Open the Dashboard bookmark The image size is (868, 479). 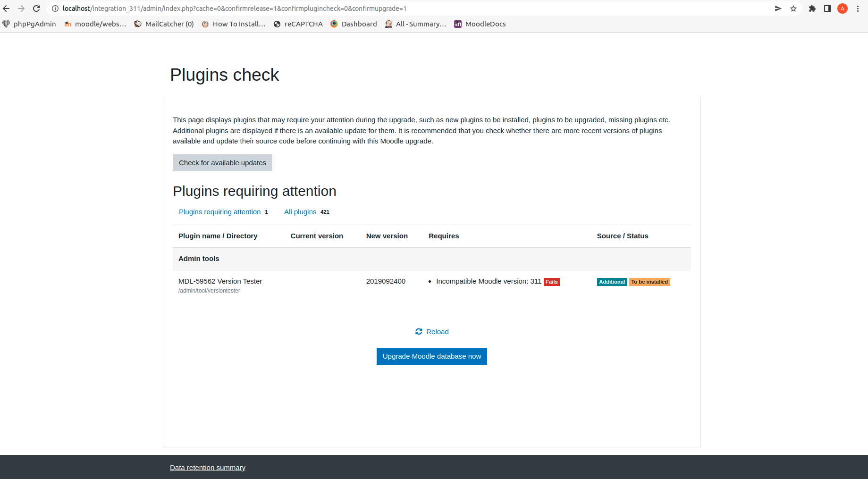(354, 24)
